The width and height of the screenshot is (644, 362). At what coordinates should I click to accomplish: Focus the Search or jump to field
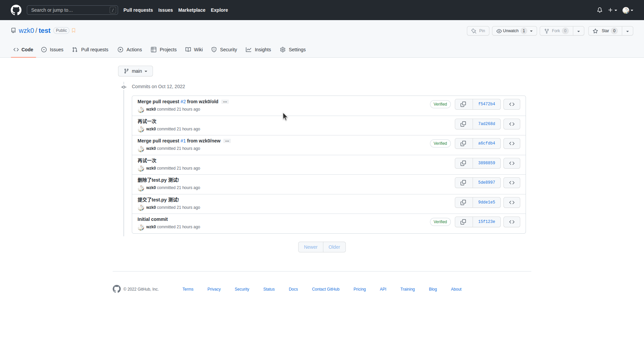[72, 10]
